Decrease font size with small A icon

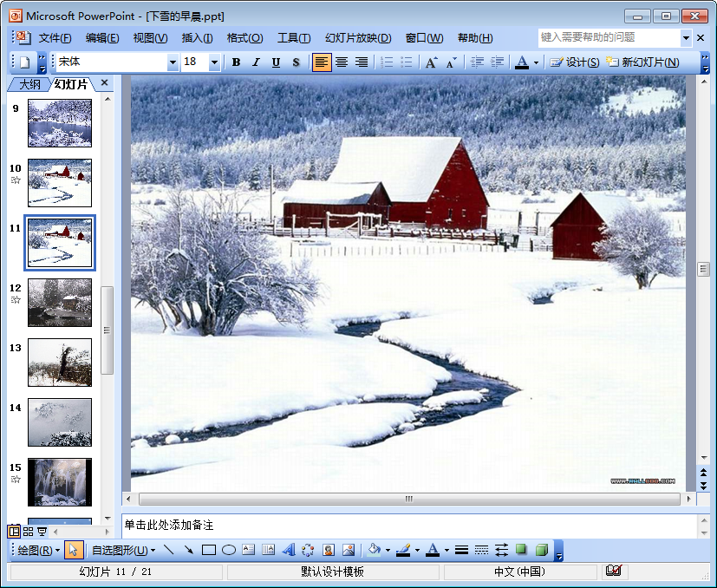(452, 62)
